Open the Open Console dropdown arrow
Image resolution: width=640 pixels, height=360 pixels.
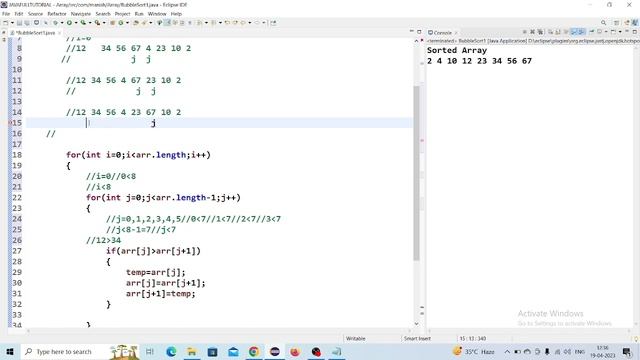pos(620,32)
